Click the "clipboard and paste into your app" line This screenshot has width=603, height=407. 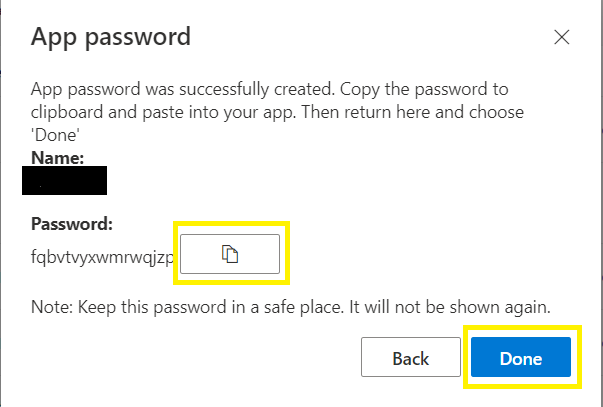coord(155,111)
